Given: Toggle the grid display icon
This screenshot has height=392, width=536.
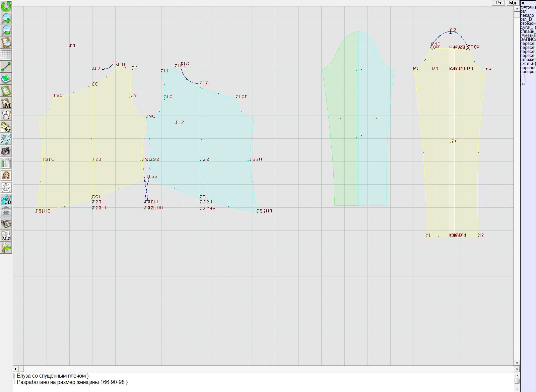Looking at the screenshot, I should coord(6,55).
